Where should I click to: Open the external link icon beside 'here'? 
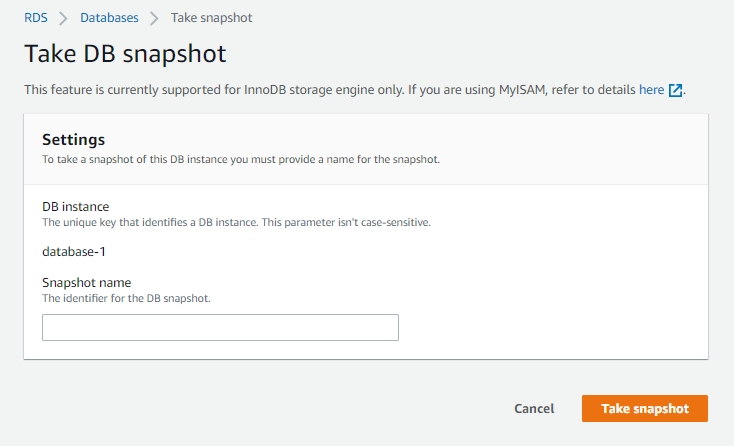pos(676,90)
